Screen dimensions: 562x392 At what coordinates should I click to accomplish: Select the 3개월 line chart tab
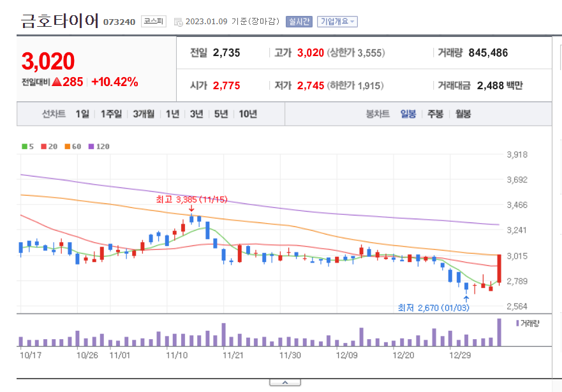[x=144, y=114]
